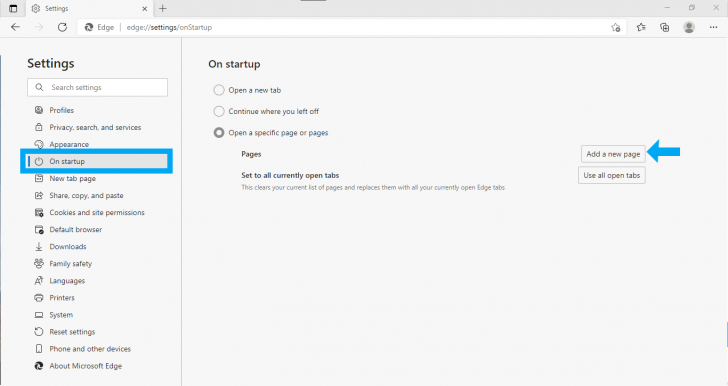Open the Collections icon
The image size is (728, 386).
coord(665,27)
